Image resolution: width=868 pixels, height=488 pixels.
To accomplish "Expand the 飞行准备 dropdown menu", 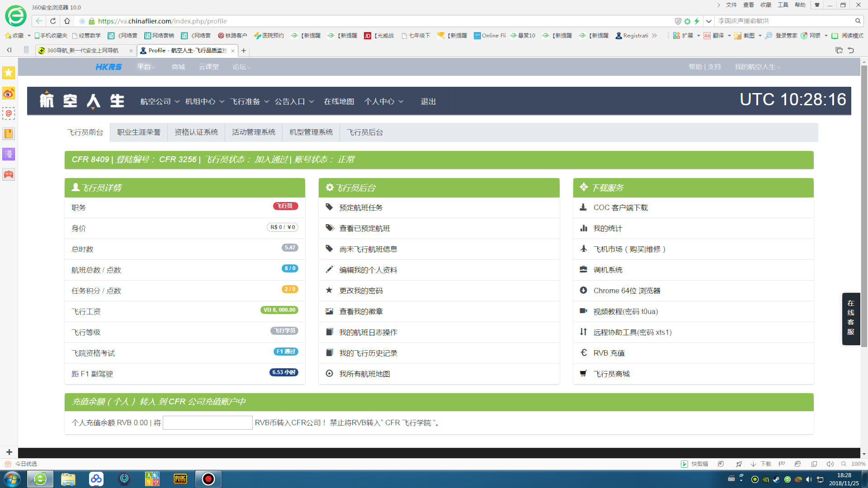I will [x=250, y=102].
